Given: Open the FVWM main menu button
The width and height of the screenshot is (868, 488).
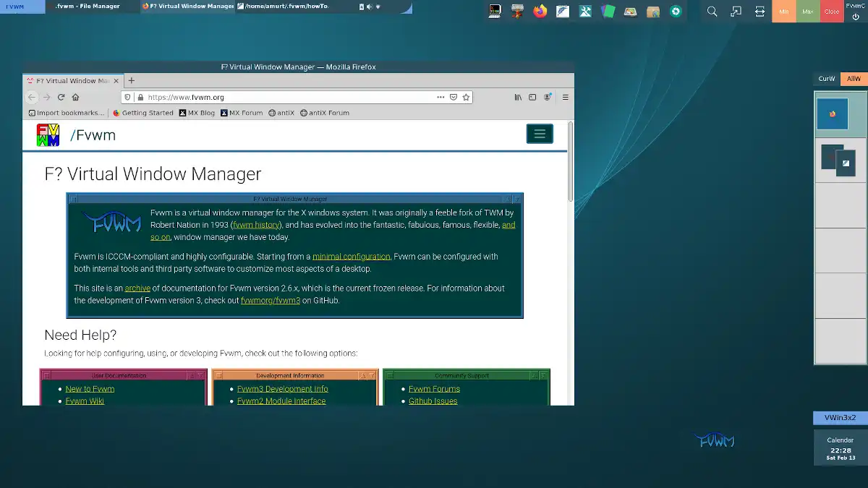Looking at the screenshot, I should (x=22, y=7).
